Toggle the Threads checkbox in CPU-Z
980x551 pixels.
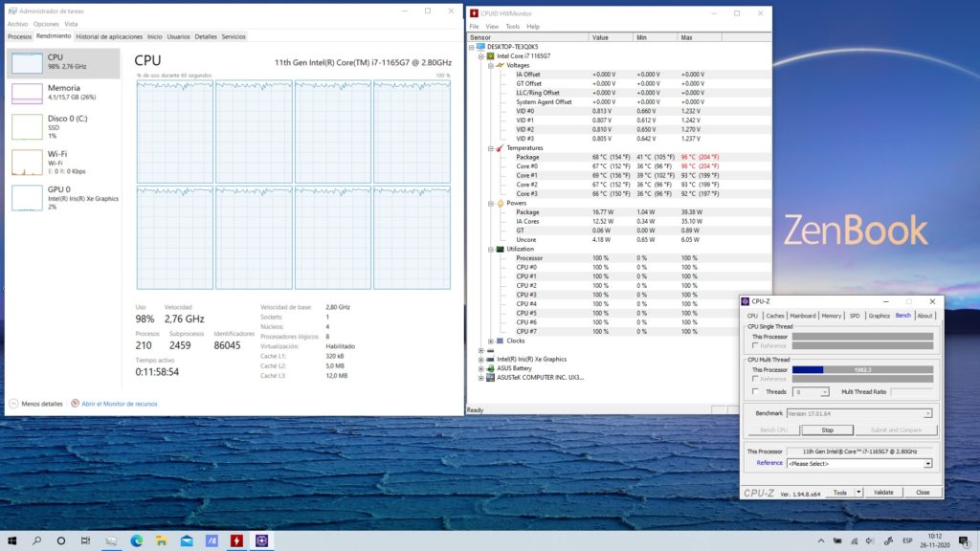[756, 391]
